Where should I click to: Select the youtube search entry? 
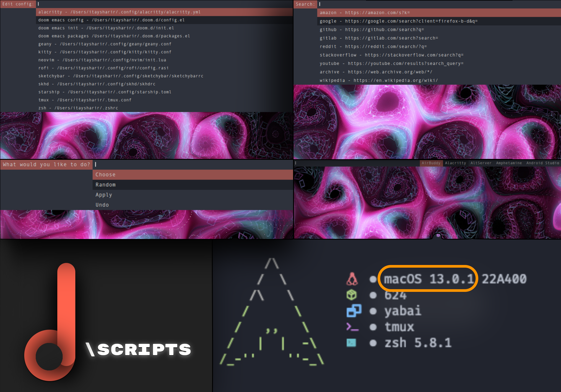point(439,64)
